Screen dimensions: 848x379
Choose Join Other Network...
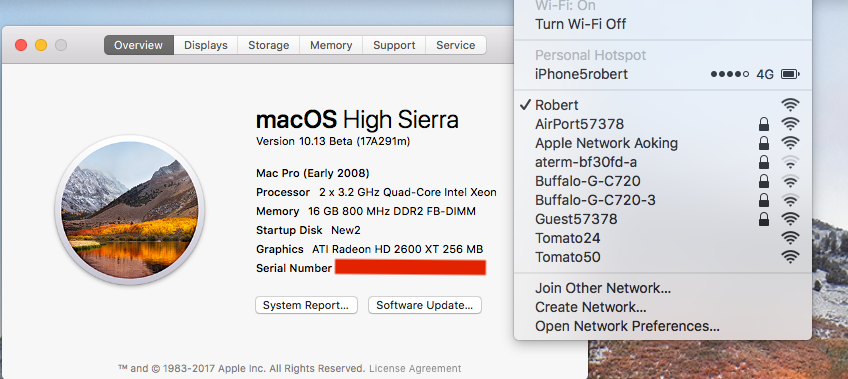pyautogui.click(x=662, y=288)
